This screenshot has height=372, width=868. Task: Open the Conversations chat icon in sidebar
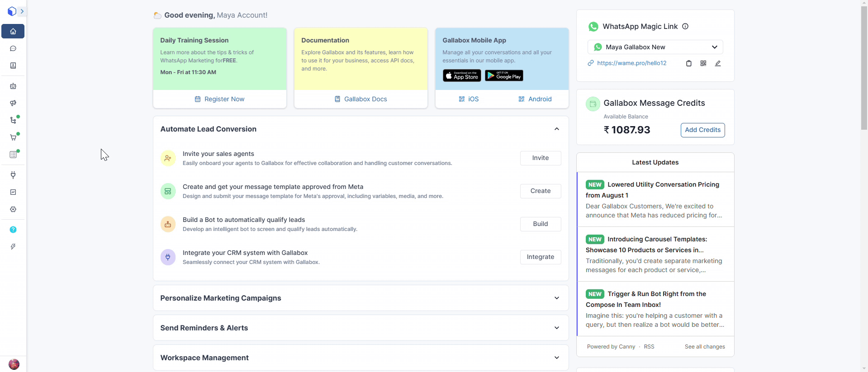[x=13, y=48]
